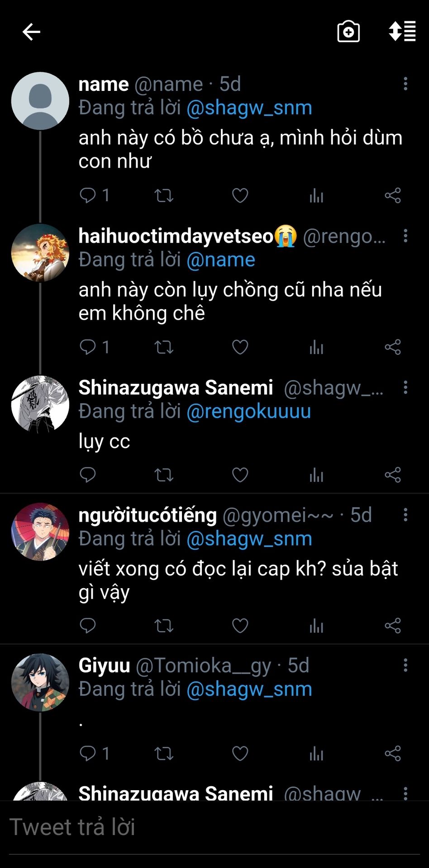Share nguờitucótiếng's tweet

click(x=393, y=626)
